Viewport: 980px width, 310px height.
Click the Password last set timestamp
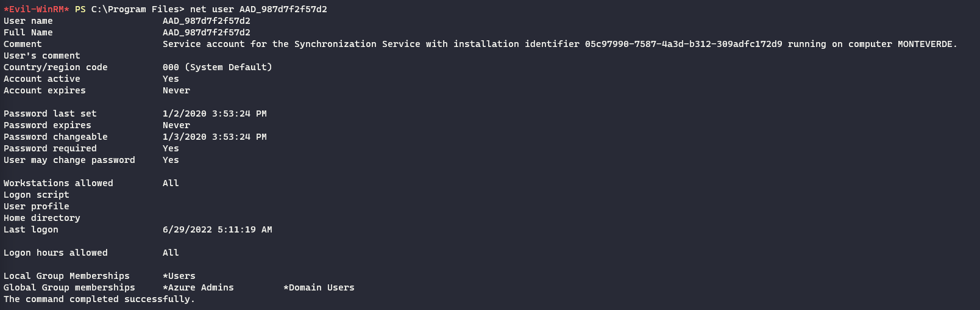tap(215, 114)
